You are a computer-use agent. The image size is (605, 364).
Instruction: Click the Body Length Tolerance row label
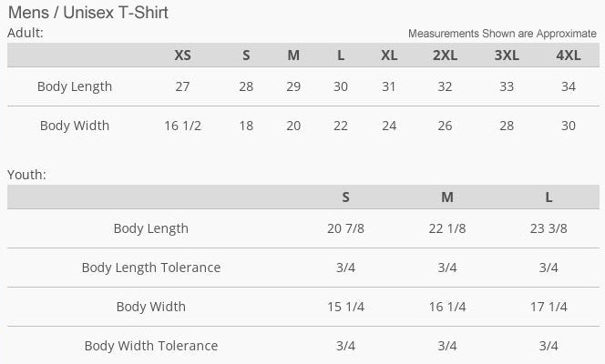point(151,268)
